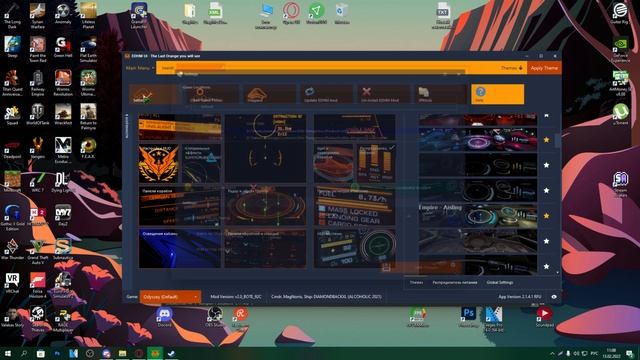Select the orange bar-chart distributor tile
640x360 pixels.
pos(376,163)
